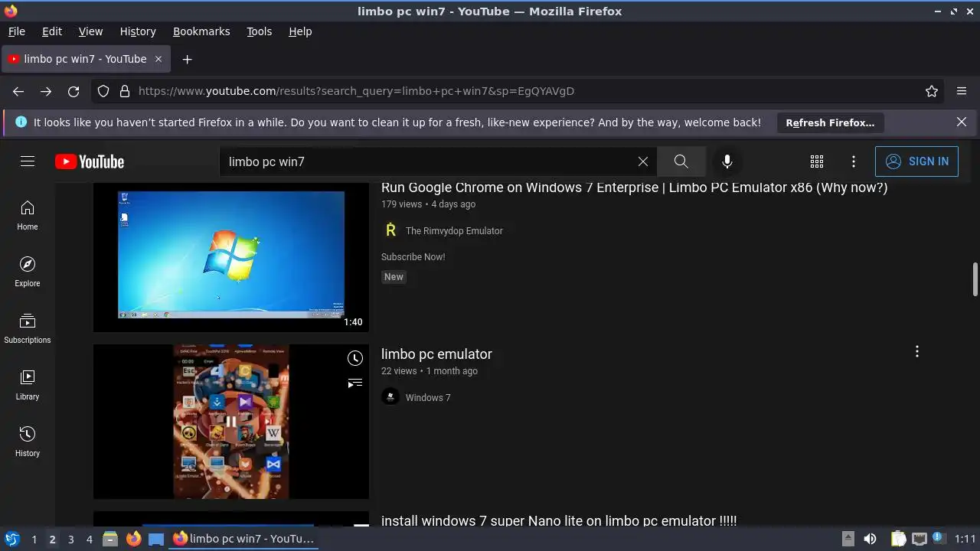Open the YouTube apps grid
980x551 pixels.
point(817,161)
